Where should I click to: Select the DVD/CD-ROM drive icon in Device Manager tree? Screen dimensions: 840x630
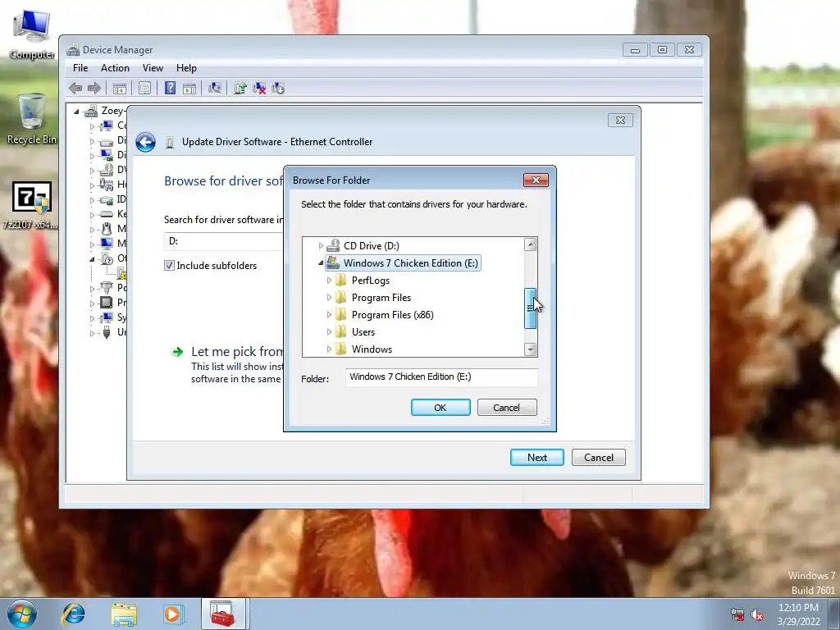click(x=107, y=170)
